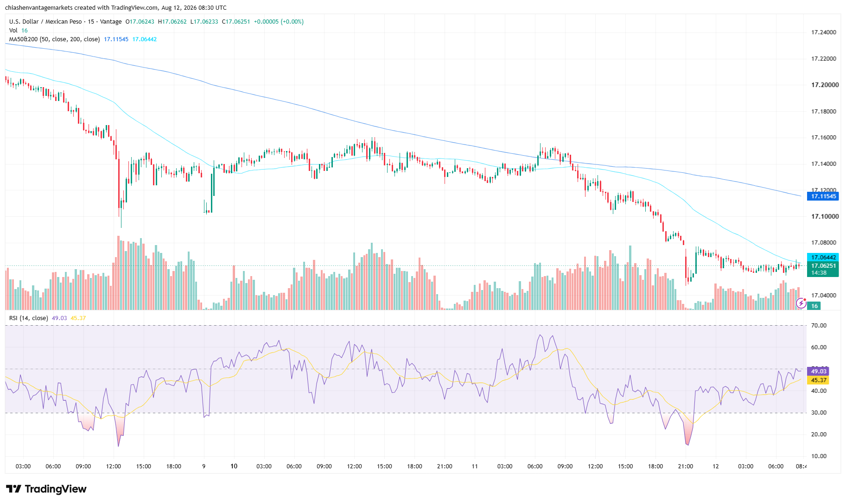
Task: Click bold date label 10 on time axis
Action: [x=234, y=466]
